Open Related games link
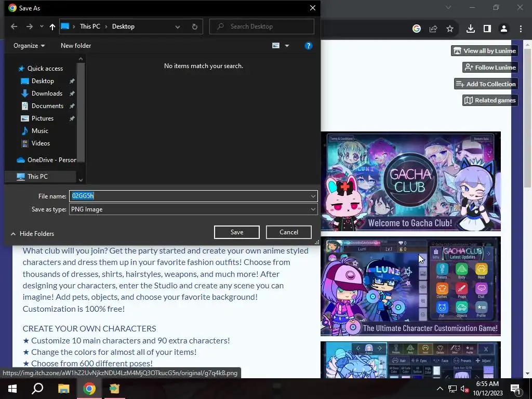This screenshot has width=532, height=399. [490, 100]
